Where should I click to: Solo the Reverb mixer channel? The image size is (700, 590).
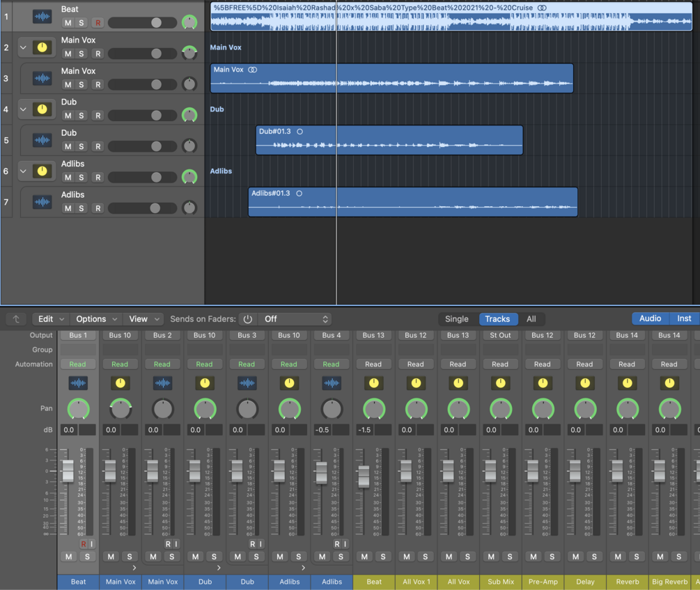pos(637,557)
